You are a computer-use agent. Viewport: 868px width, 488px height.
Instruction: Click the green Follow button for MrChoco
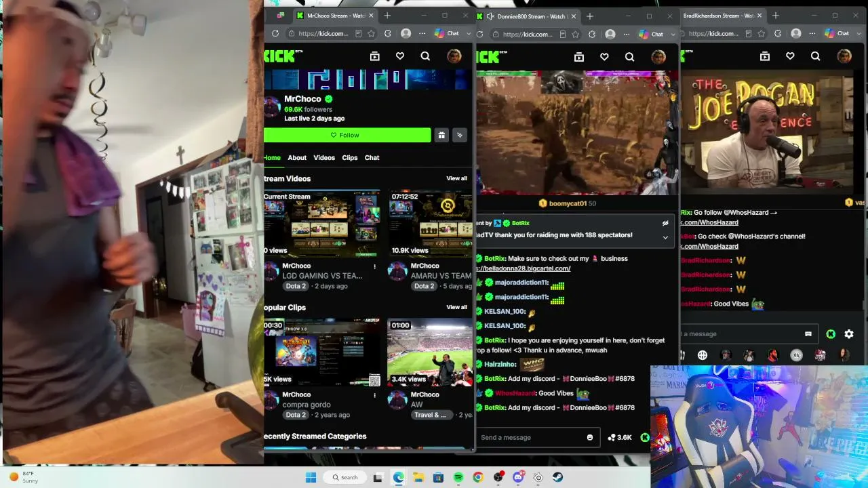(347, 135)
